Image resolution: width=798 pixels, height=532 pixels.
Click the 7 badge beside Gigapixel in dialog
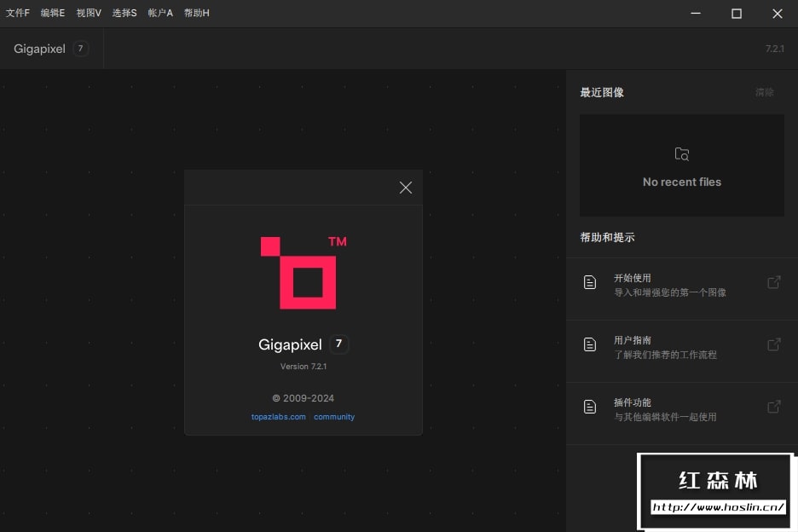coord(339,344)
